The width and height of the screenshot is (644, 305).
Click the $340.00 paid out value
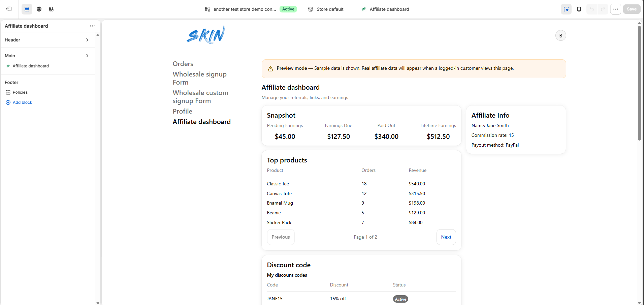pyautogui.click(x=386, y=136)
